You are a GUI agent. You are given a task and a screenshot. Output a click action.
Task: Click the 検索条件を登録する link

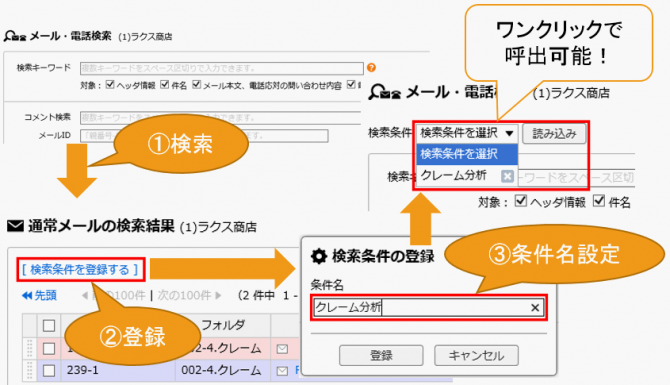(80, 270)
